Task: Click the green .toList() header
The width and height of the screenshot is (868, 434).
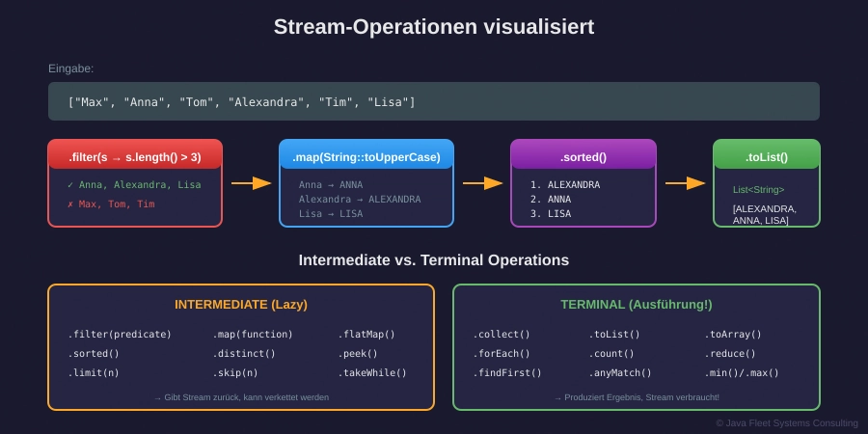Action: tap(767, 156)
